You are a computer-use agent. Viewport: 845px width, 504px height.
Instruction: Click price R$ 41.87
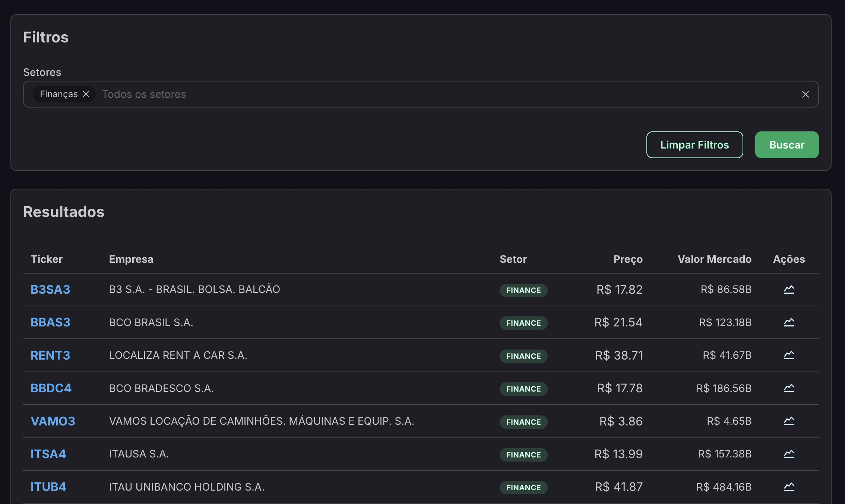coord(618,487)
